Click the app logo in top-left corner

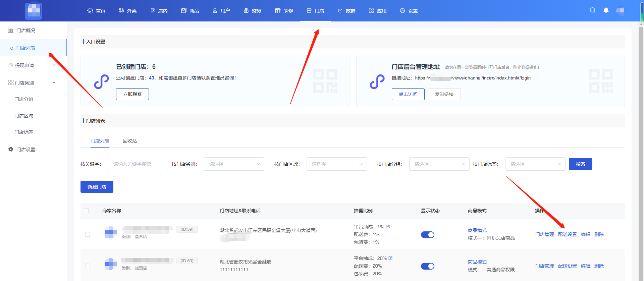tap(34, 11)
